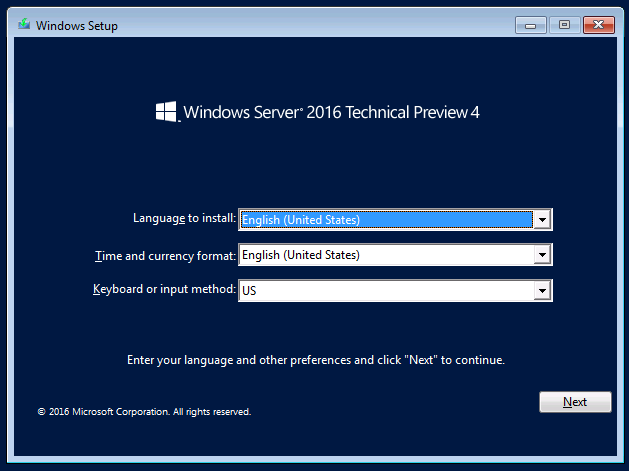The image size is (629, 471).
Task: Click the "Enter your language" instruction text
Action: [315, 359]
